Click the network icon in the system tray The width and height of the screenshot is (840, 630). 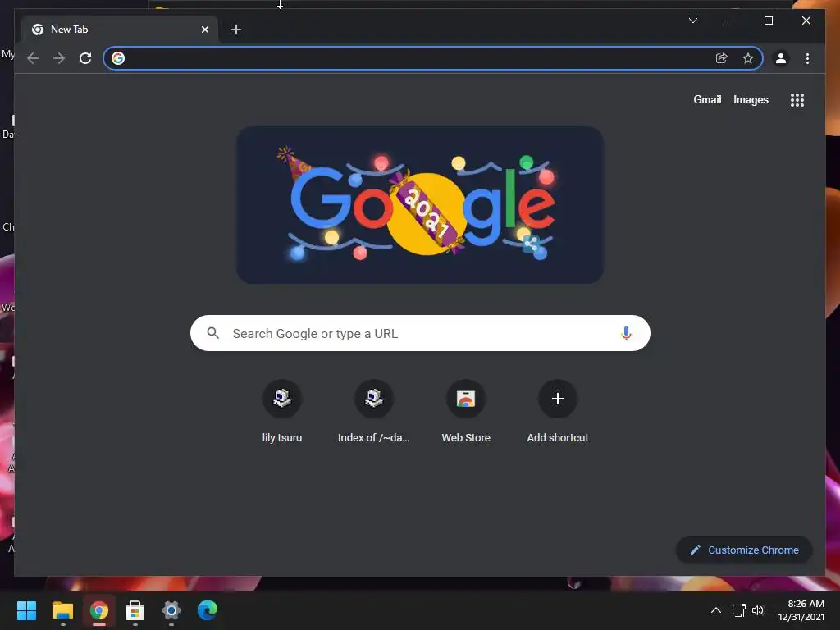pos(739,610)
